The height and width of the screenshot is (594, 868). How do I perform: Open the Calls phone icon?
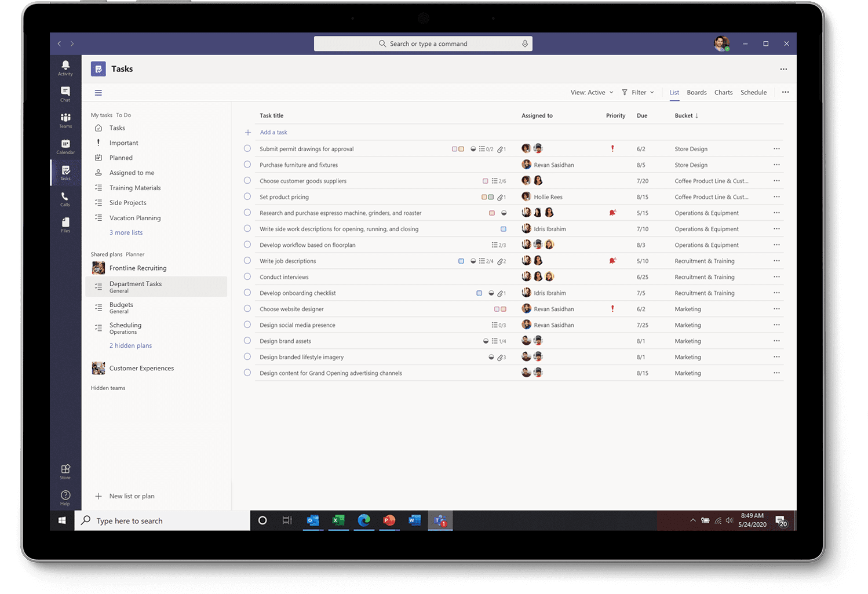pyautogui.click(x=65, y=199)
